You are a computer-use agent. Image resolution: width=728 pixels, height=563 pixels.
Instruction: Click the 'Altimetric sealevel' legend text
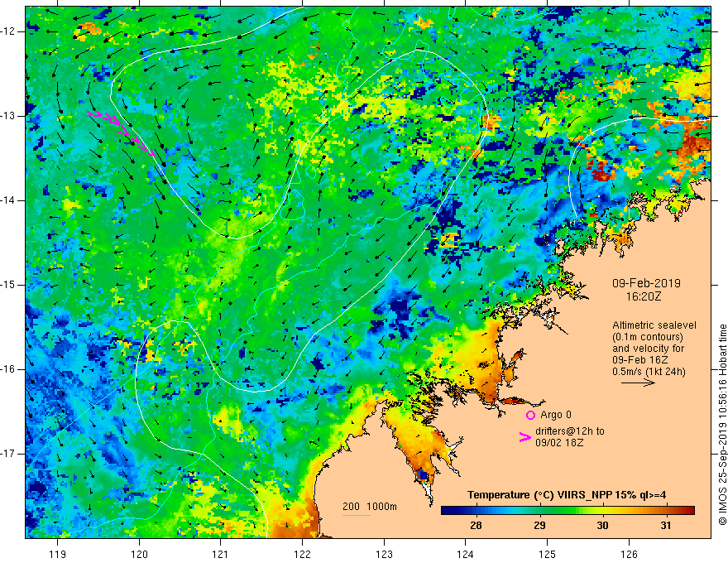click(654, 325)
